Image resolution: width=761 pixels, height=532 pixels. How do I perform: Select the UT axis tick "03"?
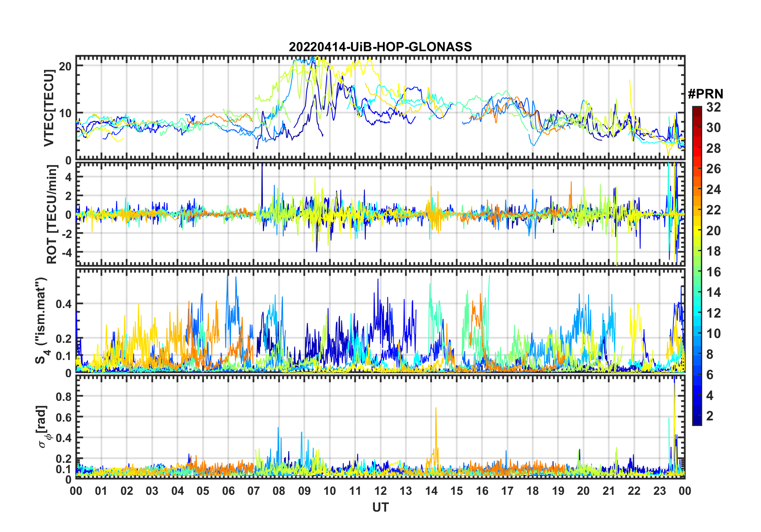[x=152, y=491]
